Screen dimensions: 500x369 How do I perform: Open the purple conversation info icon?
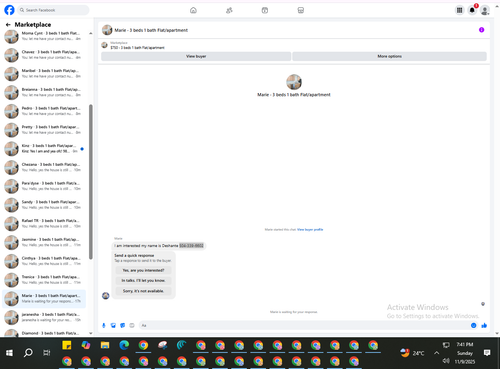(x=481, y=30)
